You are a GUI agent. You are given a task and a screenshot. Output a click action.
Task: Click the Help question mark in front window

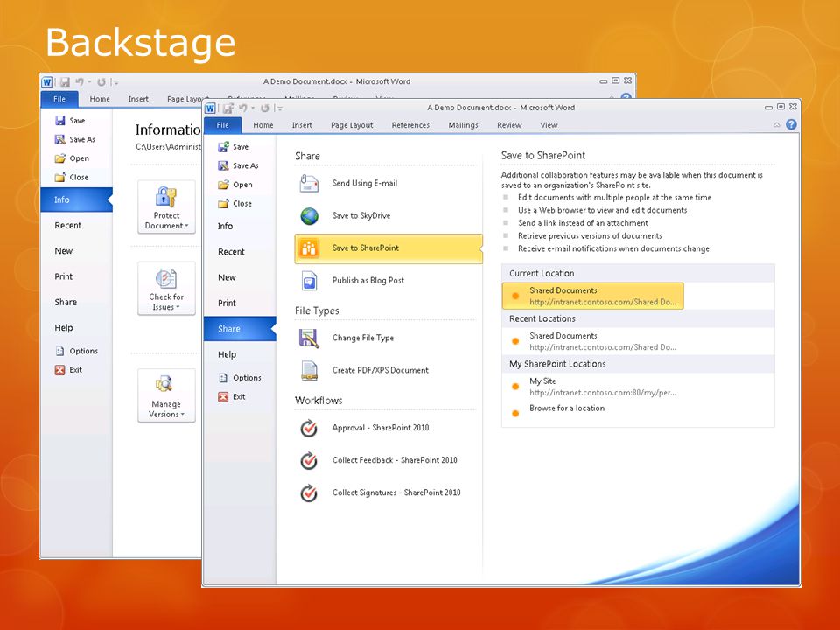(x=791, y=125)
